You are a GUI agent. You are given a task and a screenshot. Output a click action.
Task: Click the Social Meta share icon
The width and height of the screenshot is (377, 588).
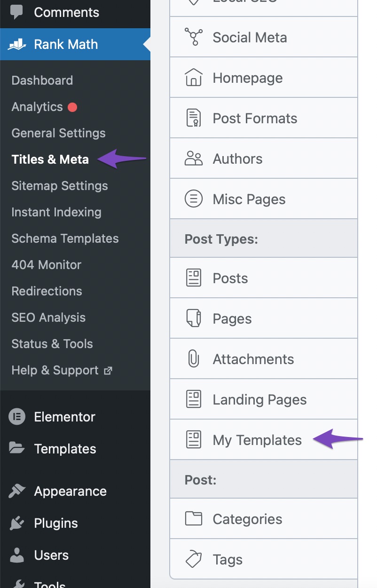click(x=193, y=37)
